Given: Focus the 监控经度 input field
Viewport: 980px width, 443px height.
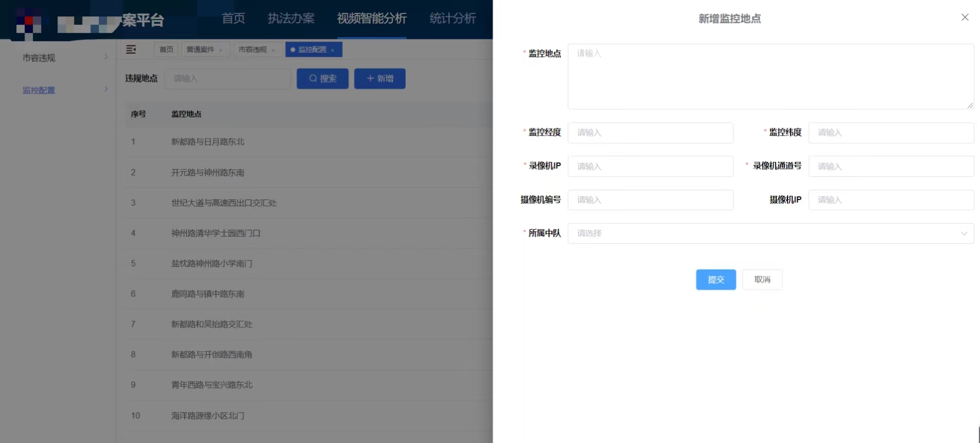Looking at the screenshot, I should click(650, 133).
